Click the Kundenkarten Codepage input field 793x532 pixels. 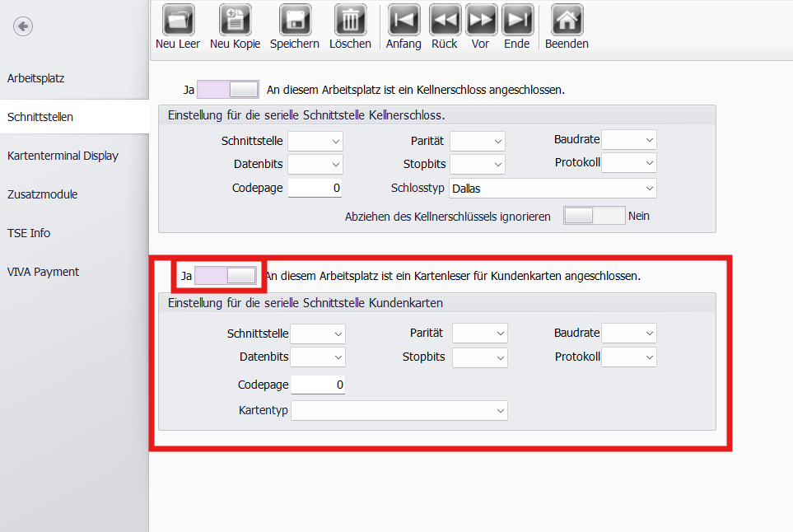click(317, 385)
